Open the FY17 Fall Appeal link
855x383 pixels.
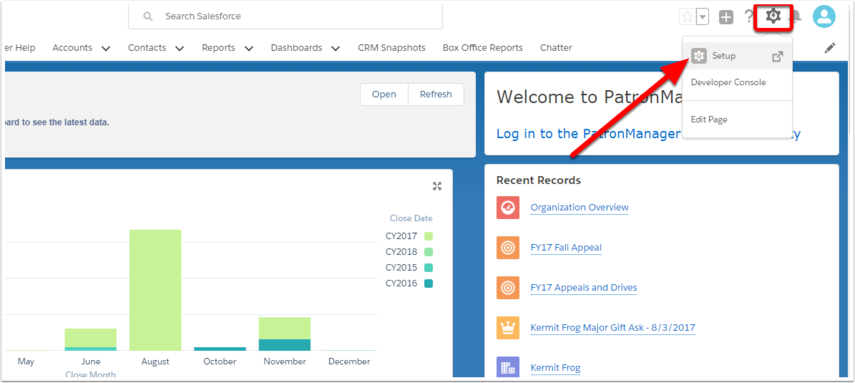tap(566, 248)
